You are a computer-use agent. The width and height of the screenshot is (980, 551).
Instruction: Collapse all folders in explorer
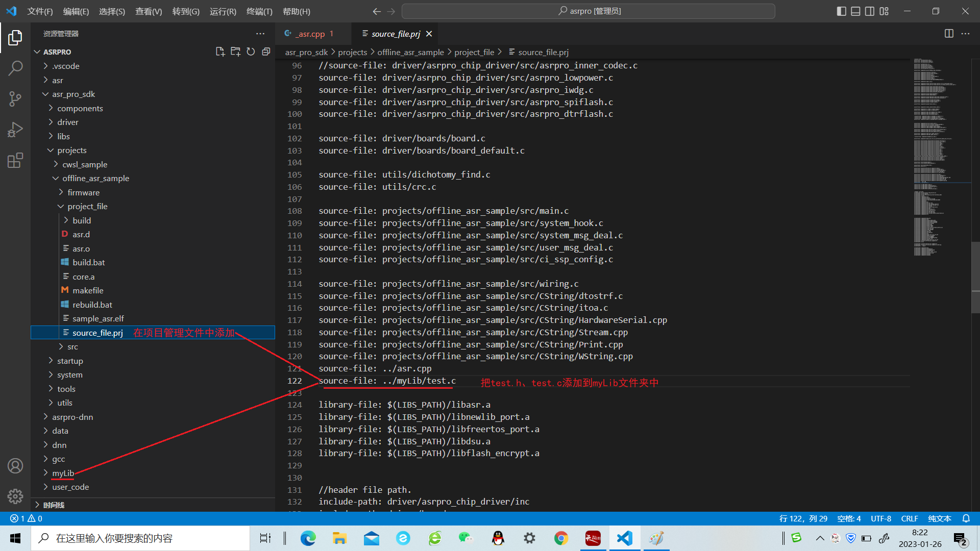pos(266,52)
